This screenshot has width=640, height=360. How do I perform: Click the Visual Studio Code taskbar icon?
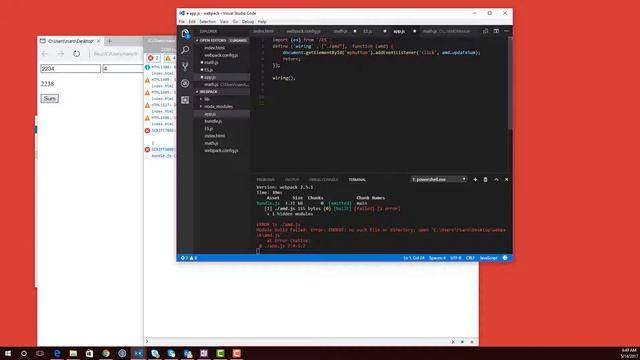[x=138, y=353]
